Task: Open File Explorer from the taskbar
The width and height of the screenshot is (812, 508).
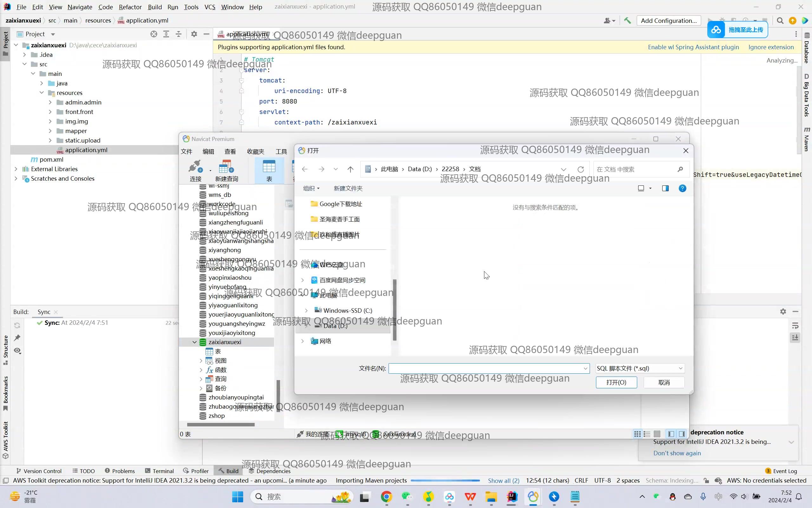Action: (x=491, y=497)
